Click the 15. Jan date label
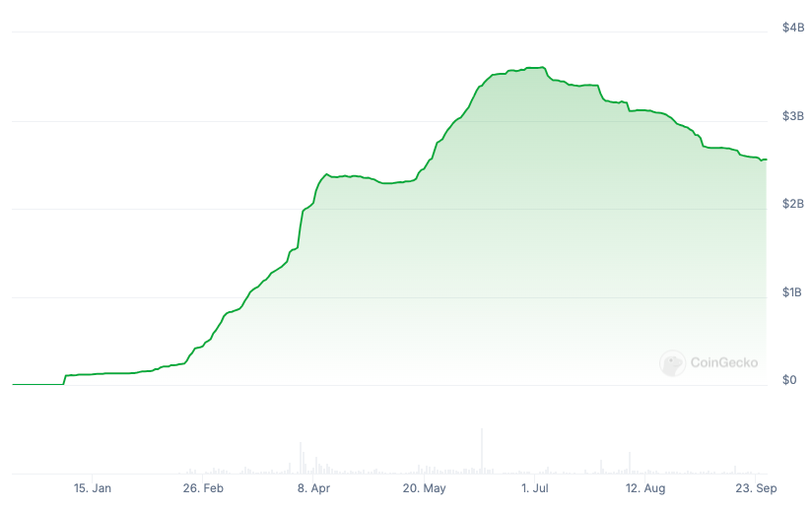The width and height of the screenshot is (812, 508). pyautogui.click(x=93, y=488)
